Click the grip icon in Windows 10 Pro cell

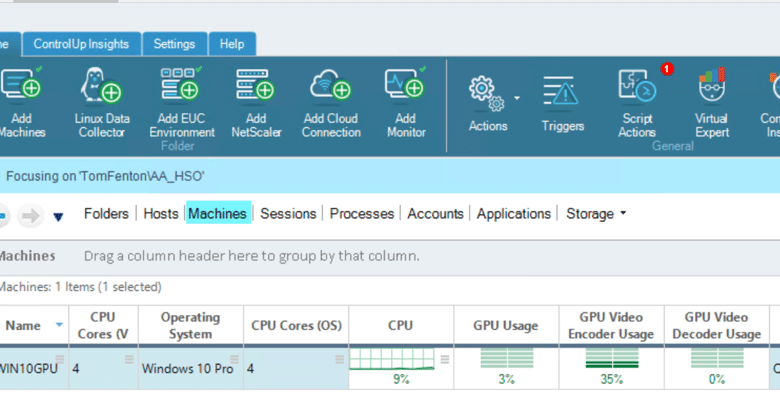(234, 359)
